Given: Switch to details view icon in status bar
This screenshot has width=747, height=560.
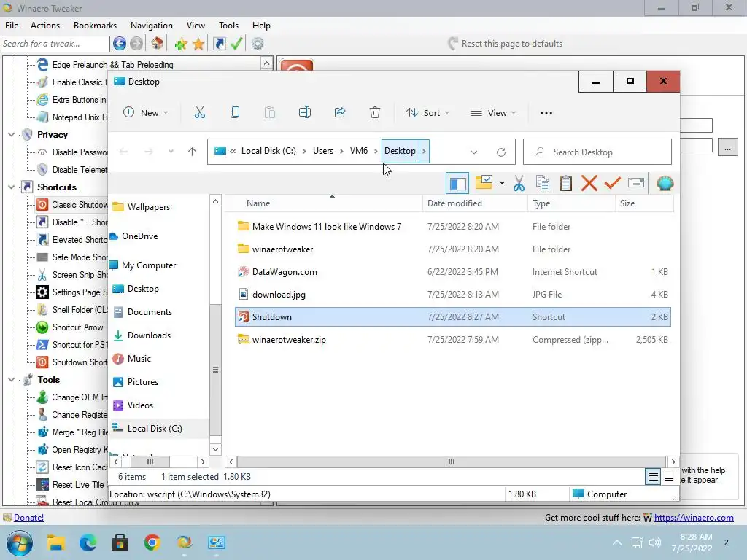Looking at the screenshot, I should 653,477.
